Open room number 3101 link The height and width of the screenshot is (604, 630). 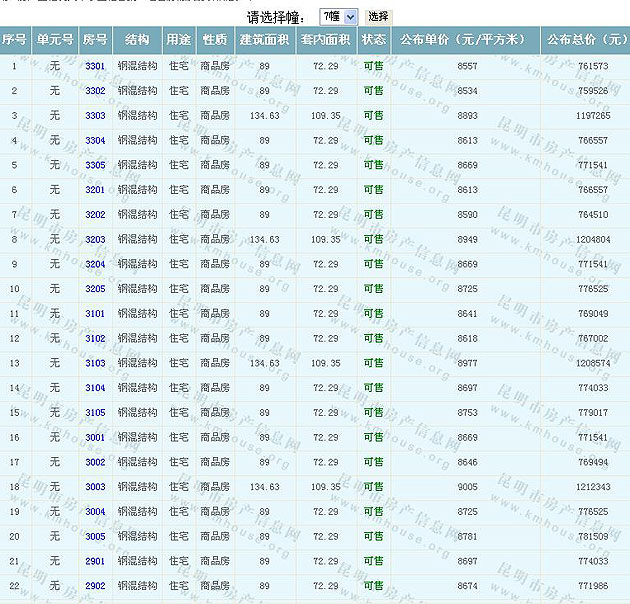[95, 314]
